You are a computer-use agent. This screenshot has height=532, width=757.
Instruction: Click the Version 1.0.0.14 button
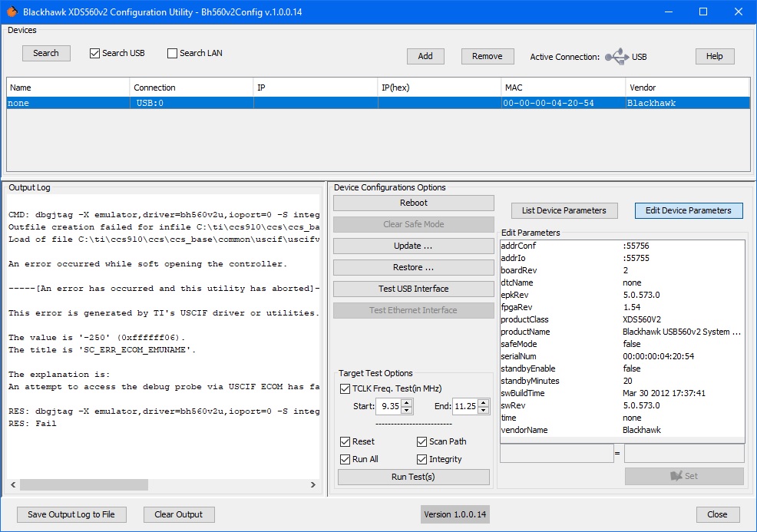(455, 514)
